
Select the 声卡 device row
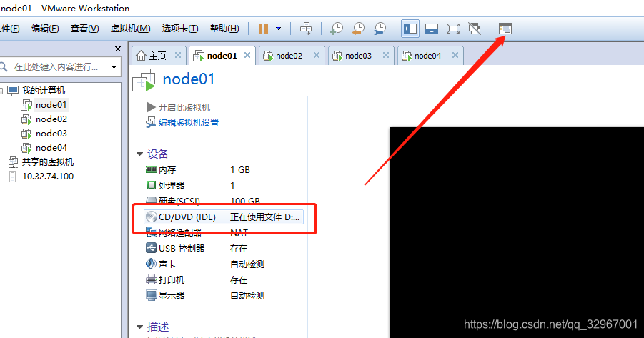click(x=224, y=264)
